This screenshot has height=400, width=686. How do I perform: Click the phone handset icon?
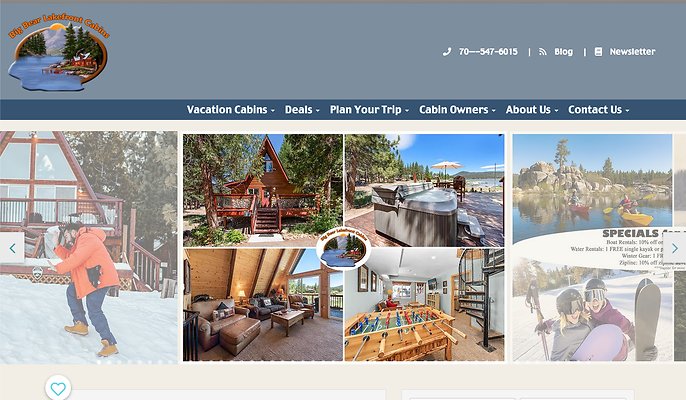[447, 52]
